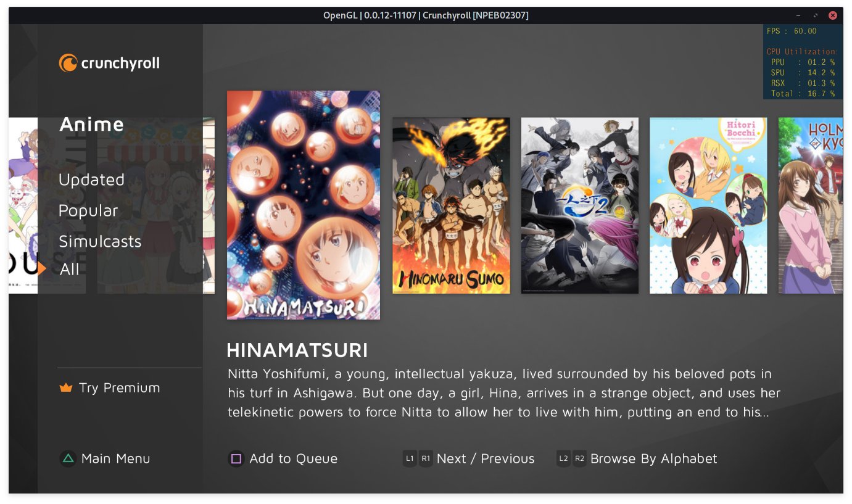
Task: Click Browse By Alphabet
Action: coord(654,458)
